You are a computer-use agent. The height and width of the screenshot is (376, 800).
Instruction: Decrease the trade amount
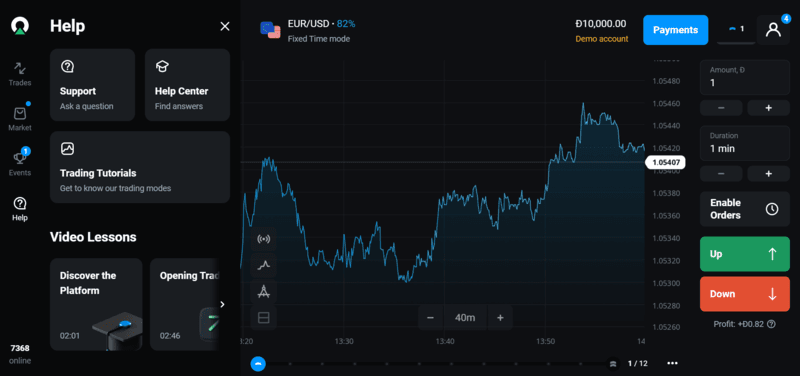721,108
